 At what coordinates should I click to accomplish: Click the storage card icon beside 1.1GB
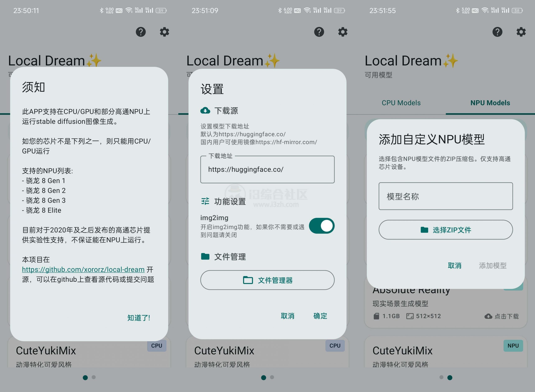tap(376, 316)
